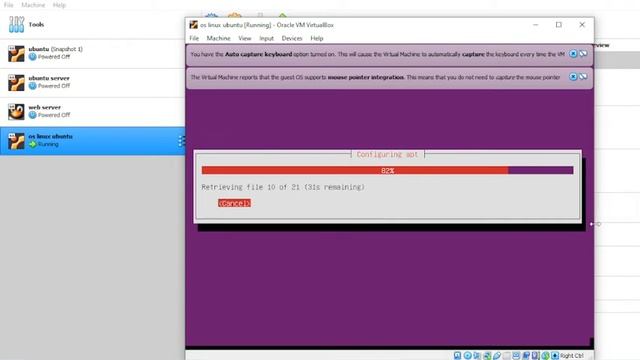Open File menu in VirtualBox Manager window
This screenshot has height=360, width=640.
(x=9, y=5)
